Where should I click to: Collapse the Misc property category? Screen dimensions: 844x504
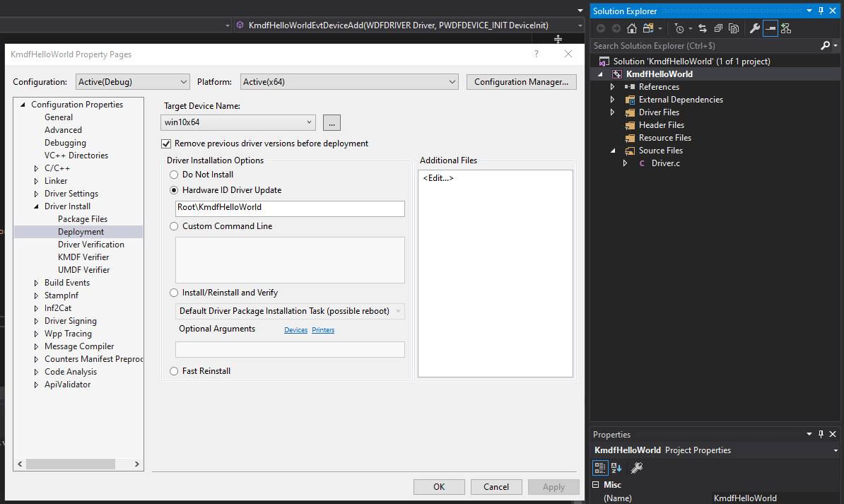pos(595,485)
